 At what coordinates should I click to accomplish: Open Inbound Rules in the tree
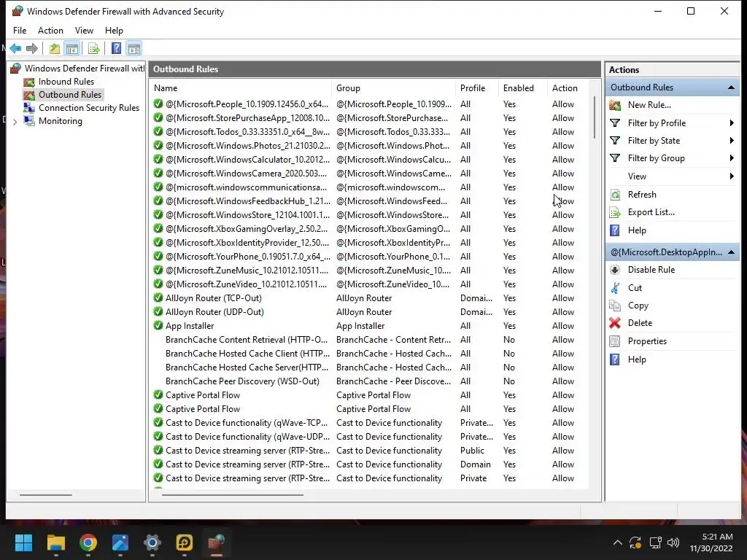tap(66, 82)
